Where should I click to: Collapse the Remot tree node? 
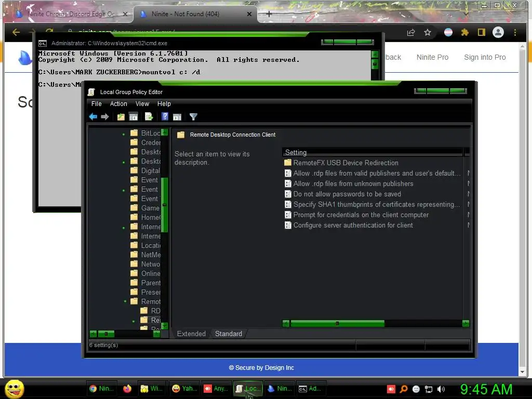click(x=125, y=301)
